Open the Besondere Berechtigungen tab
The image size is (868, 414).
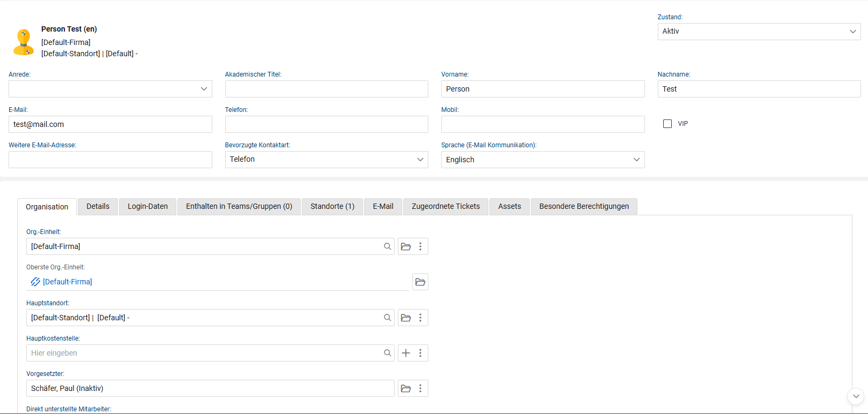pyautogui.click(x=584, y=206)
